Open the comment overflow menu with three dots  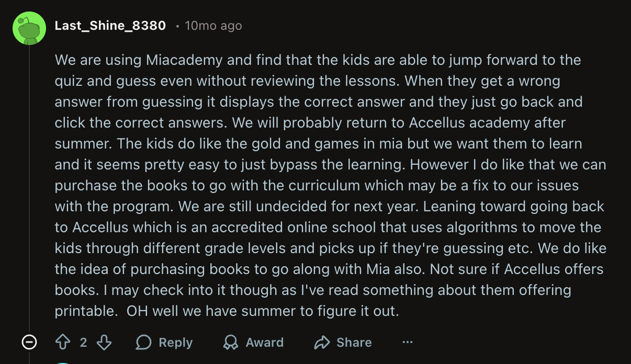point(407,342)
